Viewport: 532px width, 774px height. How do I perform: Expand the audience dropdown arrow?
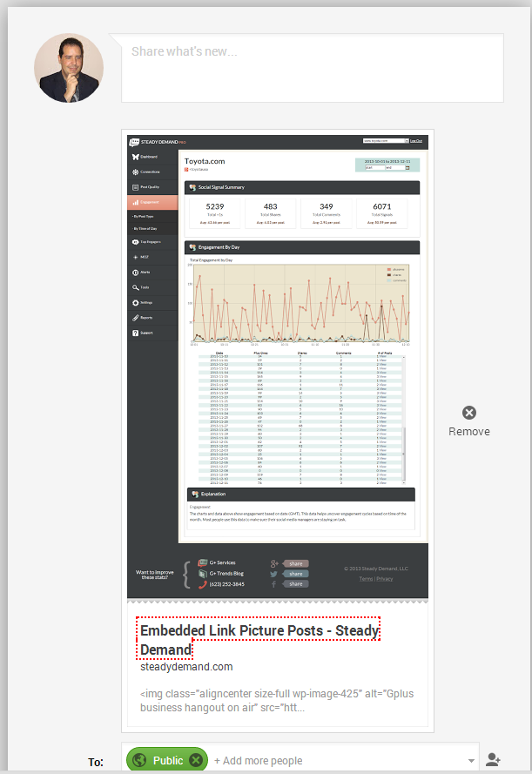pos(468,748)
